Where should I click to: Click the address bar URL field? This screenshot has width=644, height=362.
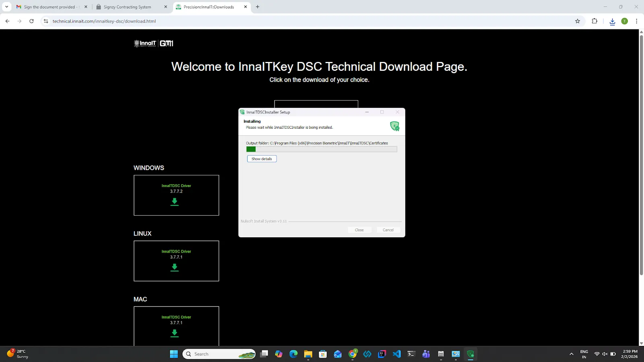point(310,21)
